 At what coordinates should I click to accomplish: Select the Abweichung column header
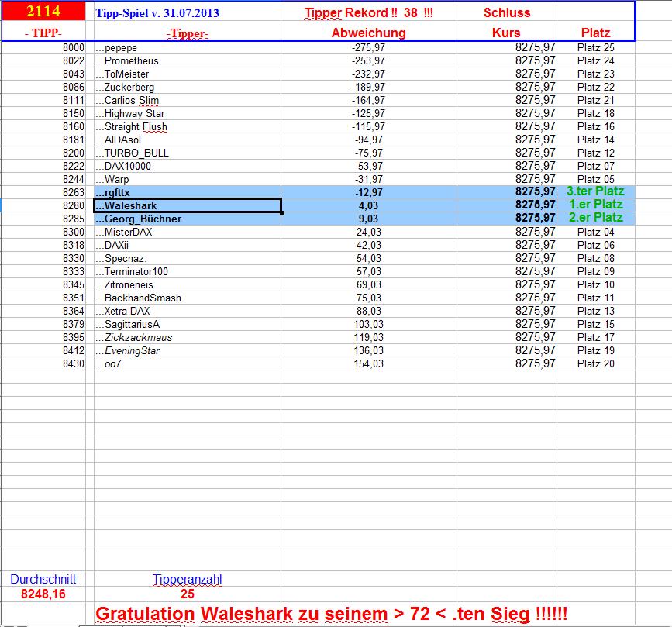point(370,33)
